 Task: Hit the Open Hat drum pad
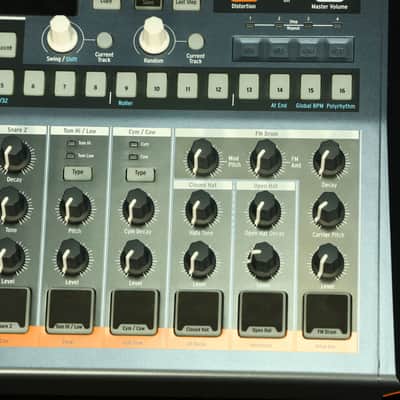point(263,314)
